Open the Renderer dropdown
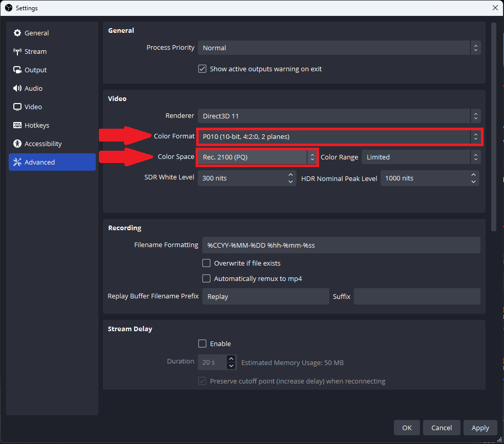The width and height of the screenshot is (504, 444). coord(339,116)
